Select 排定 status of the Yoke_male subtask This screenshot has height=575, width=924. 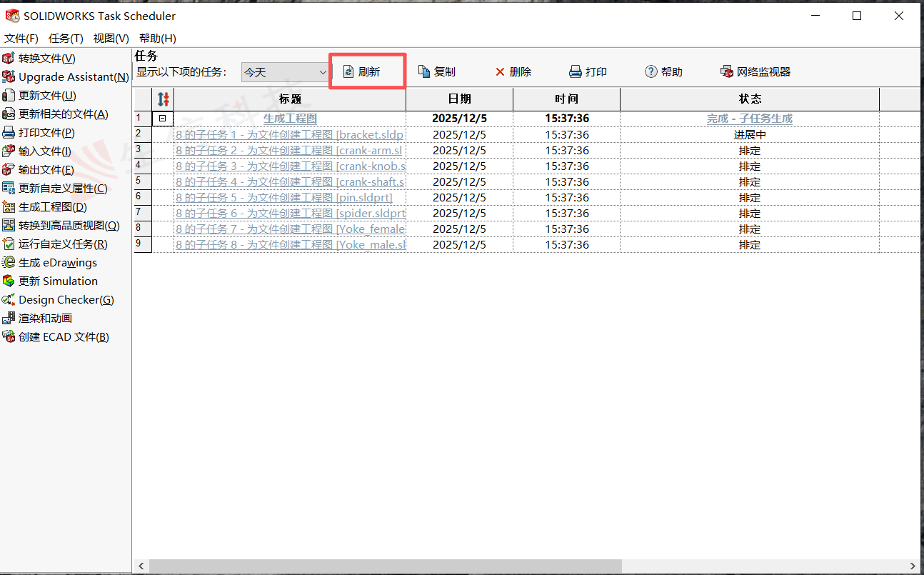tap(750, 245)
